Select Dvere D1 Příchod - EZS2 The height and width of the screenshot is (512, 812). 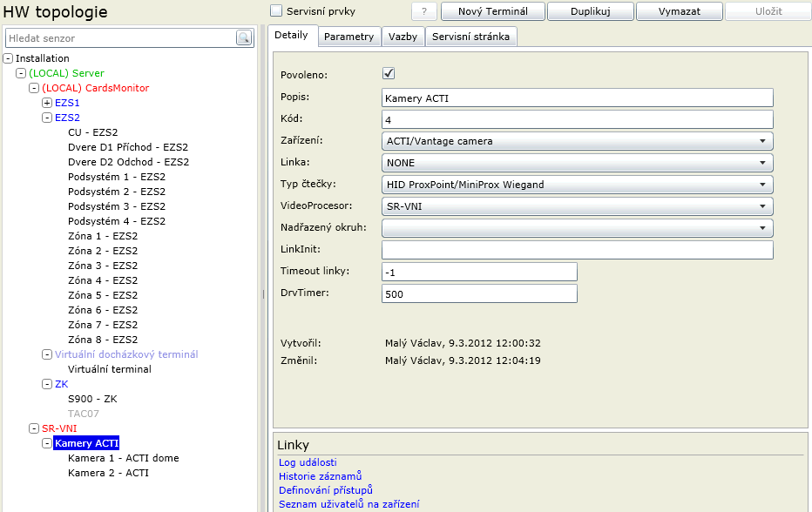click(x=128, y=147)
